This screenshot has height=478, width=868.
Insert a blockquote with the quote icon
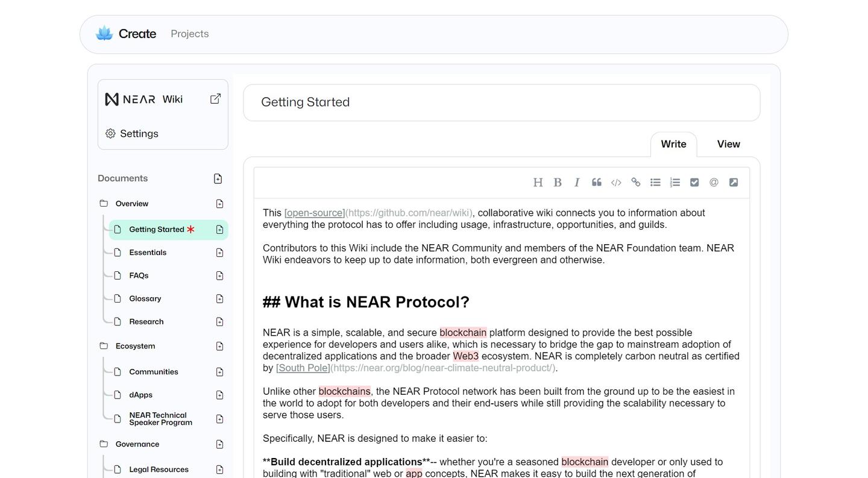tap(597, 183)
